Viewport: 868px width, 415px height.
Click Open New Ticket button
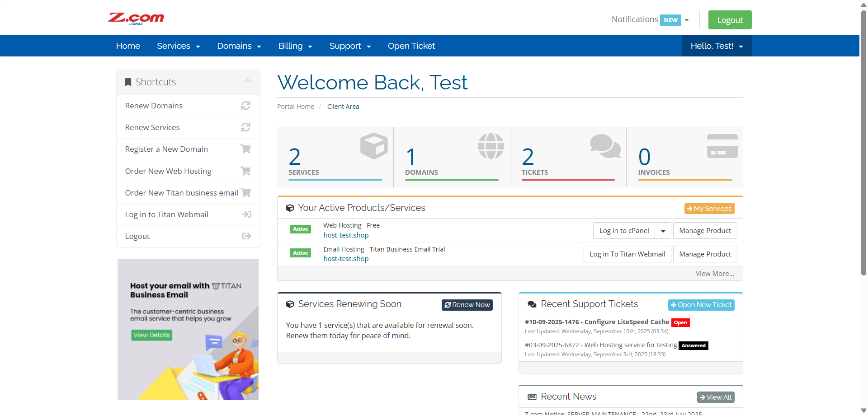click(x=701, y=305)
